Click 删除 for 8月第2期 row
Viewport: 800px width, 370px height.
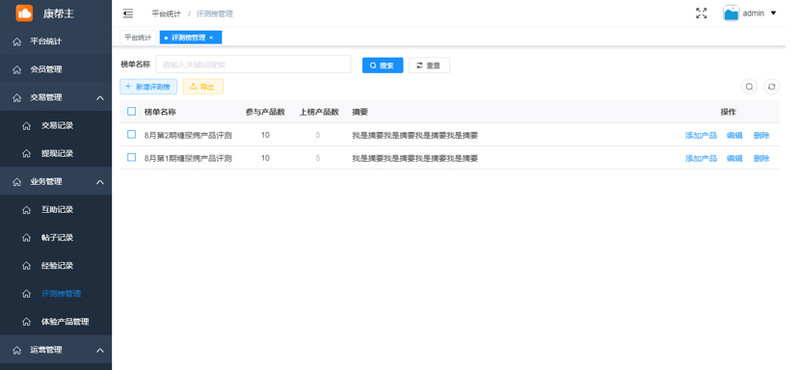point(761,136)
